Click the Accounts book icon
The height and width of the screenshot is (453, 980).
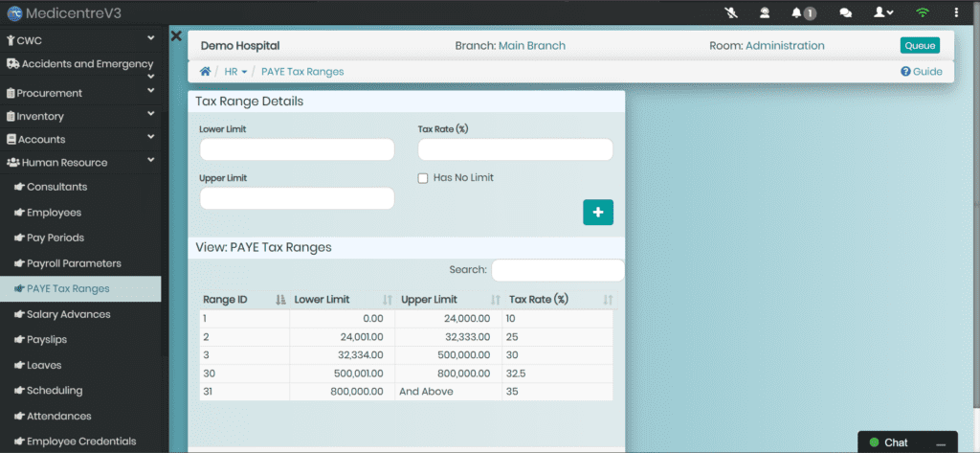11,140
